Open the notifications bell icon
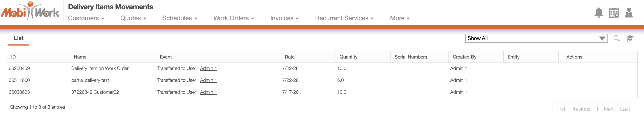Image resolution: width=644 pixels, height=121 pixels. click(x=598, y=13)
